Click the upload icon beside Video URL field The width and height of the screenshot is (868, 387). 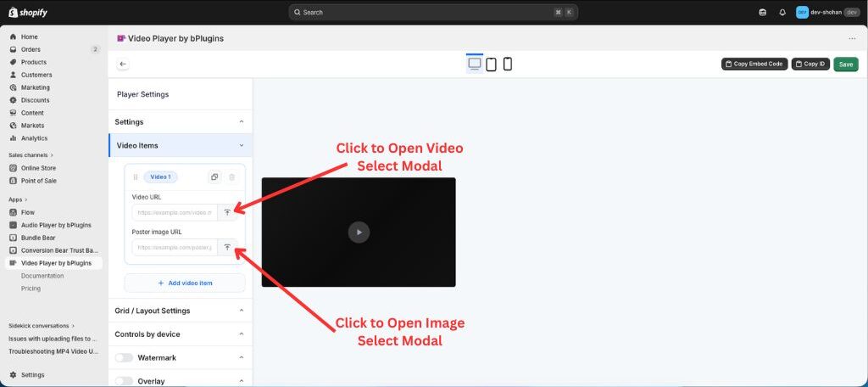tap(227, 212)
